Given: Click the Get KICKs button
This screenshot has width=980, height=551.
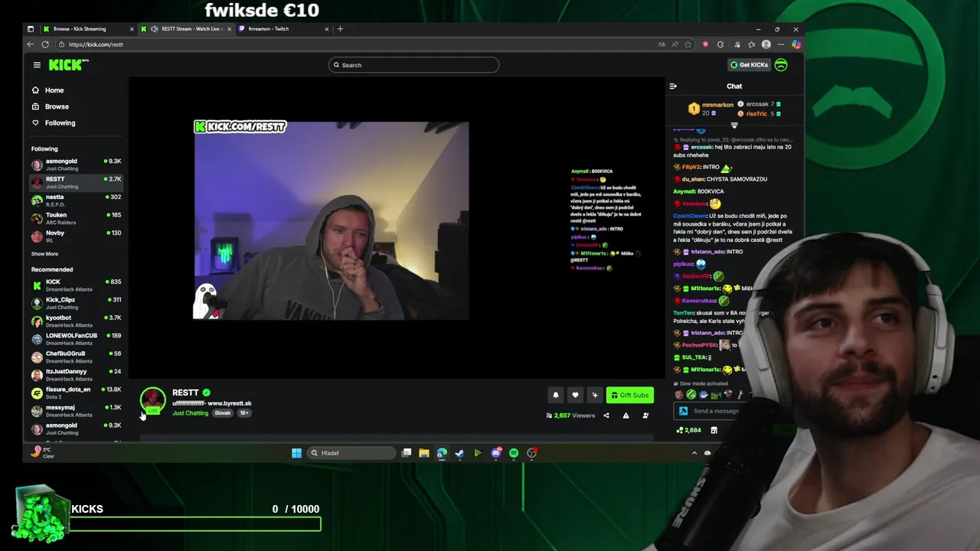Looking at the screenshot, I should (749, 65).
